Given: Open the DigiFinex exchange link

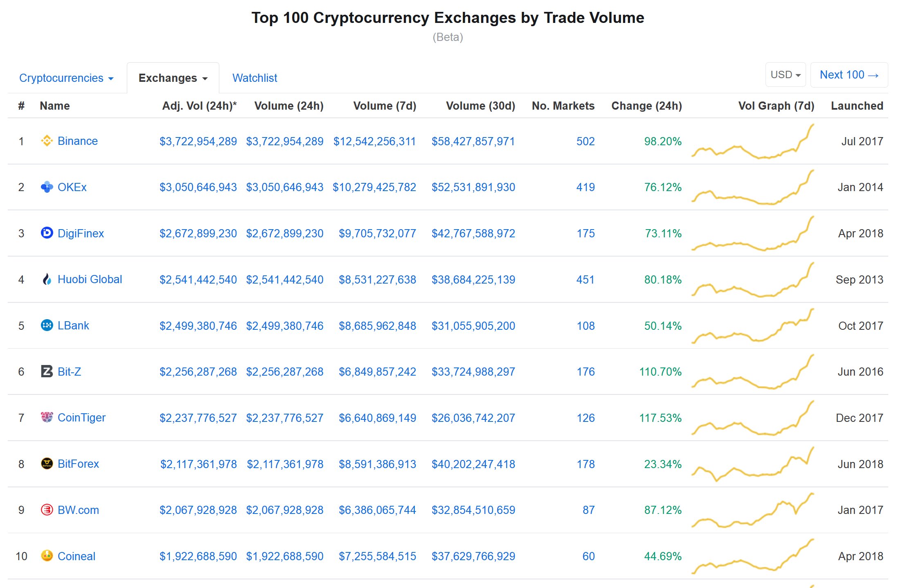Looking at the screenshot, I should click(81, 233).
